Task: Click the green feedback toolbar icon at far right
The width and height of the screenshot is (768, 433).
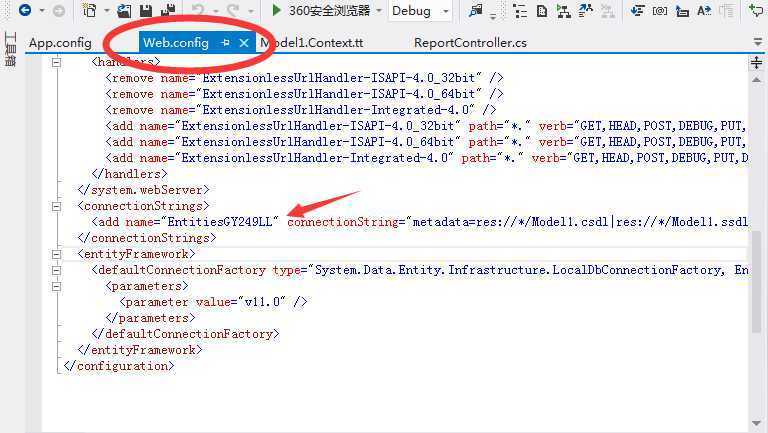Action: (x=757, y=10)
